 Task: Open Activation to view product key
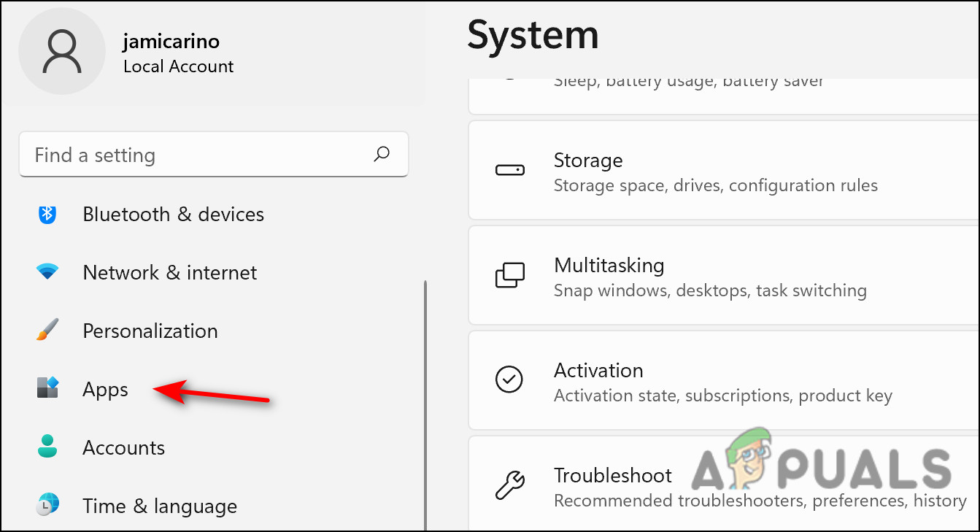(657, 379)
